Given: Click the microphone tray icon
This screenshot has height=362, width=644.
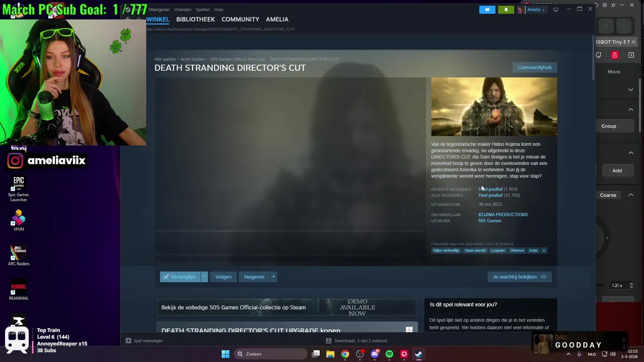Looking at the screenshot, I should (580, 354).
